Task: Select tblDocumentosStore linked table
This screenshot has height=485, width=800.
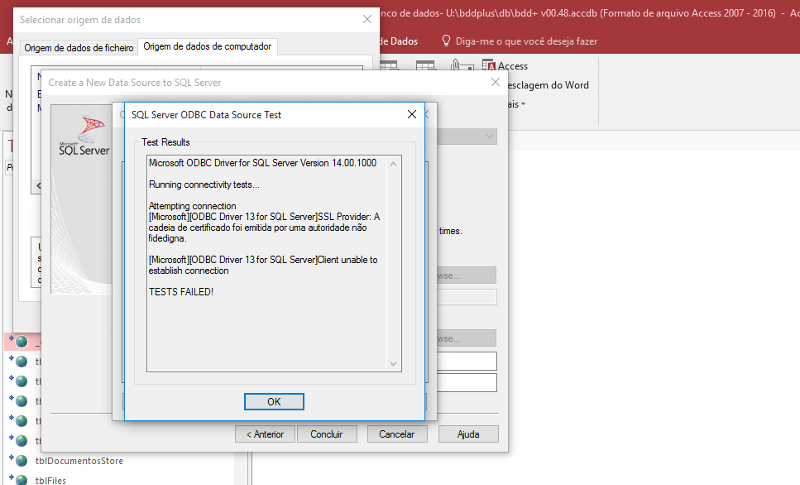Action: [x=79, y=461]
